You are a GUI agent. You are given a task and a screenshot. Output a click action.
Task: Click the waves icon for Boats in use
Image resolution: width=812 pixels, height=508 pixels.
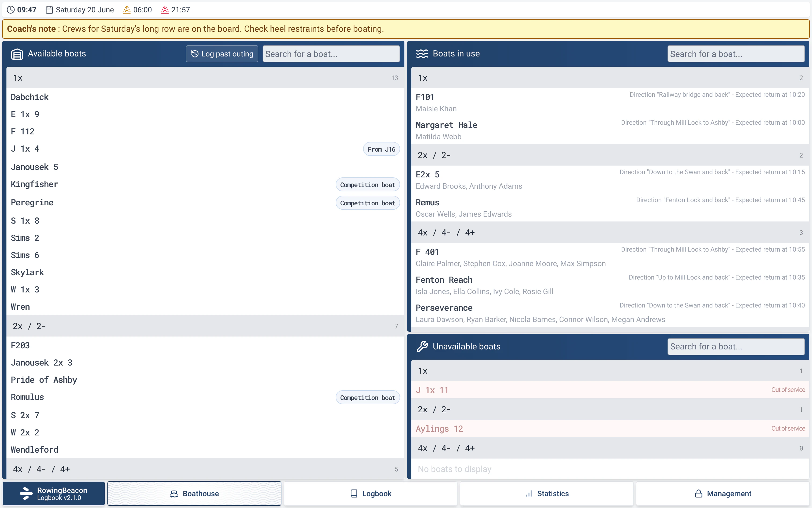click(x=422, y=54)
